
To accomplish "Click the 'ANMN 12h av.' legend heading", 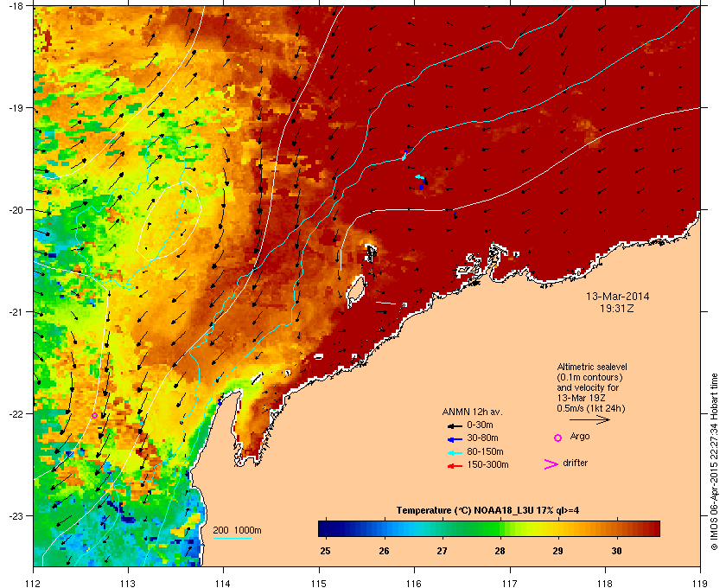I will pos(472,412).
